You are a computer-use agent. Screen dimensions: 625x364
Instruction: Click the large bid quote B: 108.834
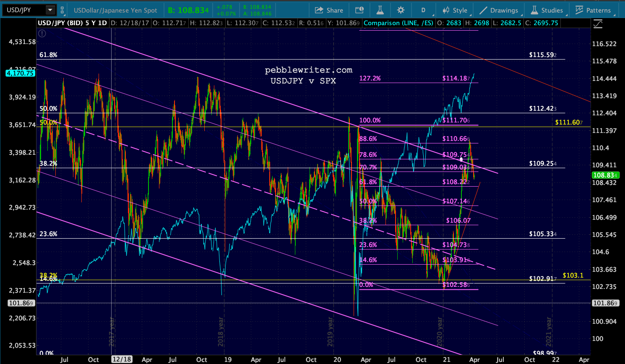click(188, 10)
